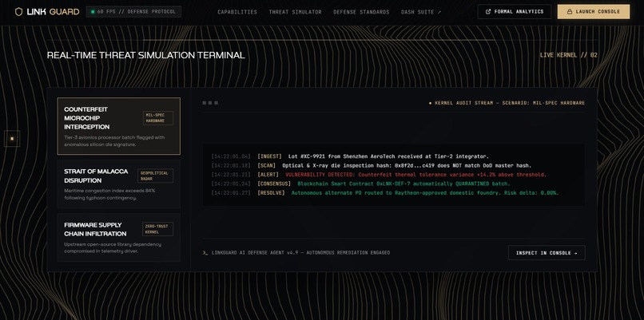
Task: Open the Dash Suite external link
Action: [x=421, y=12]
